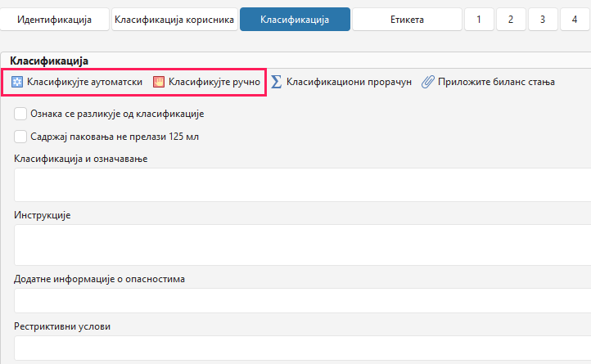Open Класификација корисника tab
This screenshot has height=364, width=591.
click(x=174, y=19)
